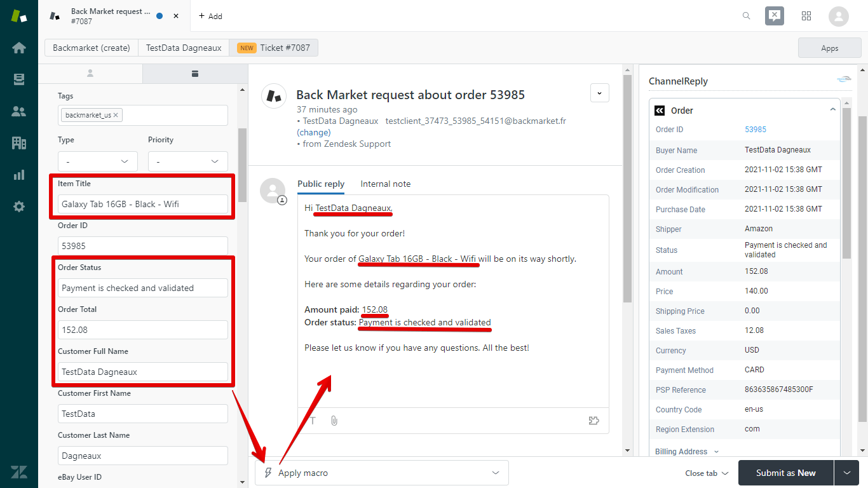Switch to the Internal note tab

[x=385, y=184]
